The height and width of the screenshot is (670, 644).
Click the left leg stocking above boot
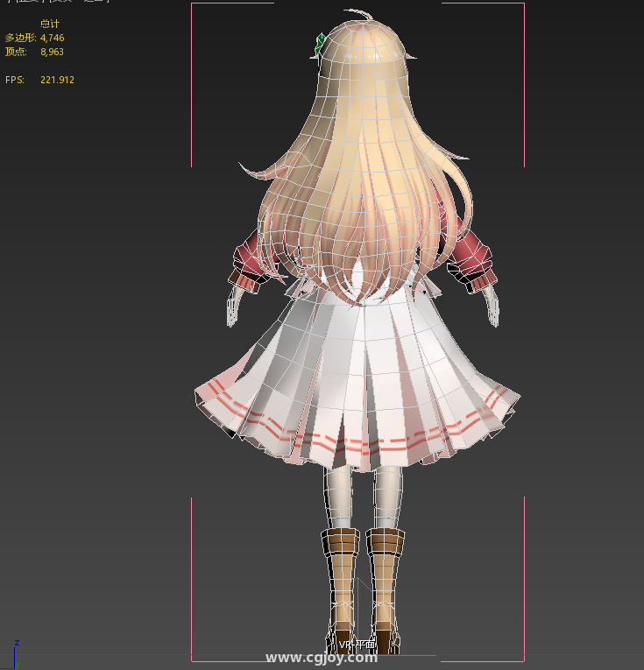(338, 495)
